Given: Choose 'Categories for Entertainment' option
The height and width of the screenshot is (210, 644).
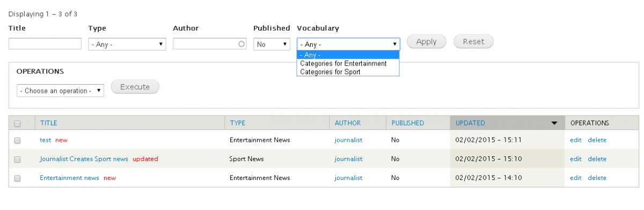Looking at the screenshot, I should coord(348,63).
